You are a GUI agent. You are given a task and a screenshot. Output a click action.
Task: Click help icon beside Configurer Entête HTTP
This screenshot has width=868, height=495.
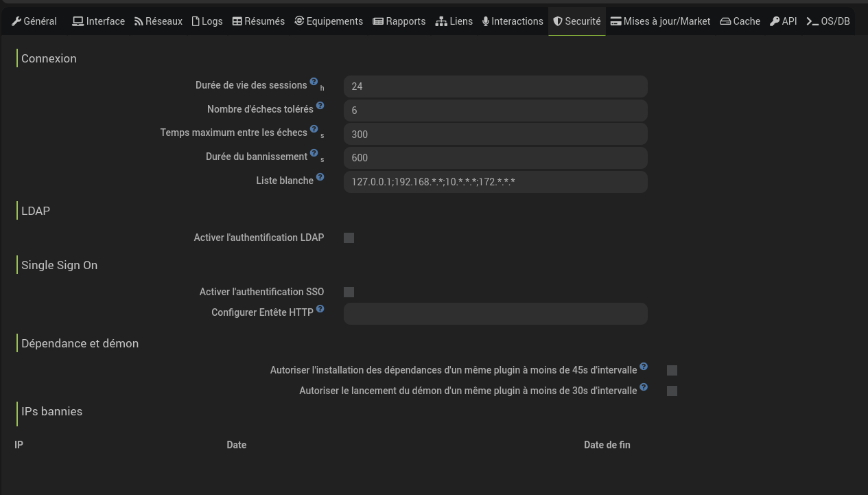(320, 309)
